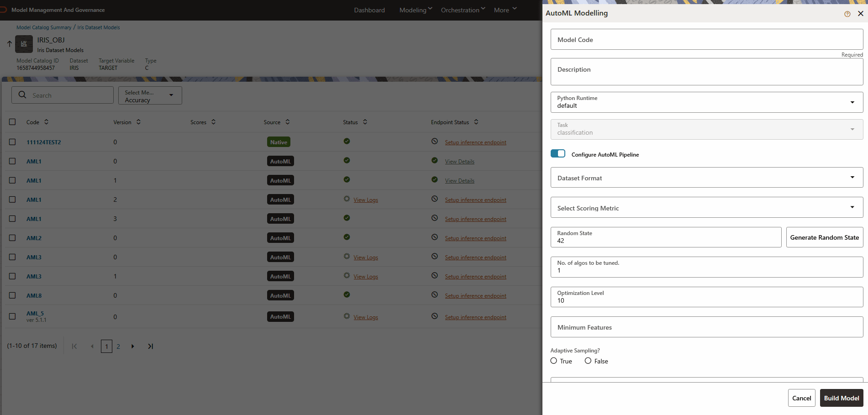The width and height of the screenshot is (868, 415).
Task: Open the Python Runtime dropdown
Action: tap(852, 102)
